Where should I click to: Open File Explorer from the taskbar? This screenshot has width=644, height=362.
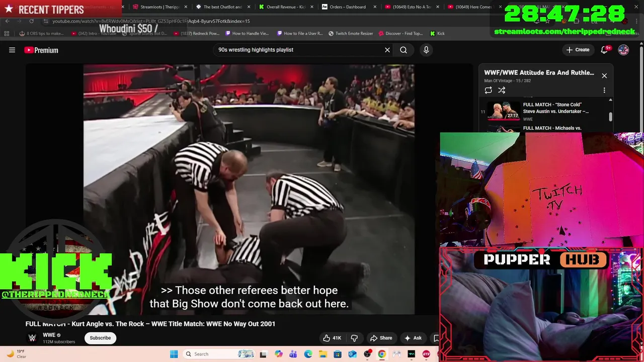[323, 354]
